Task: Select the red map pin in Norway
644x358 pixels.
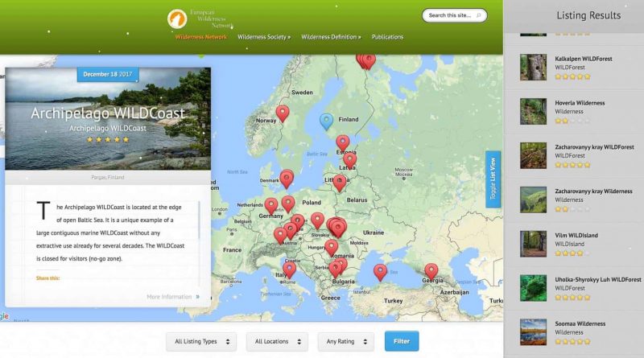Action: pos(283,113)
